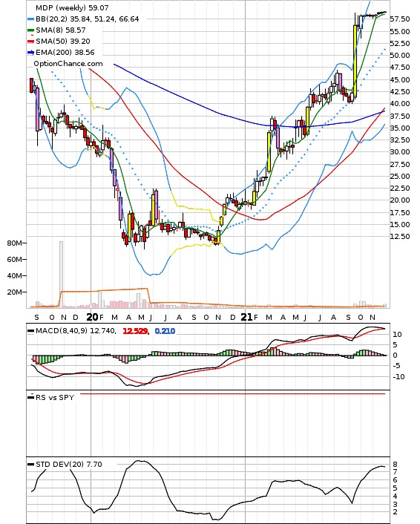Viewport: 420px width, 524px height.
Task: Click the 57.50 price axis label
Action: click(400, 19)
